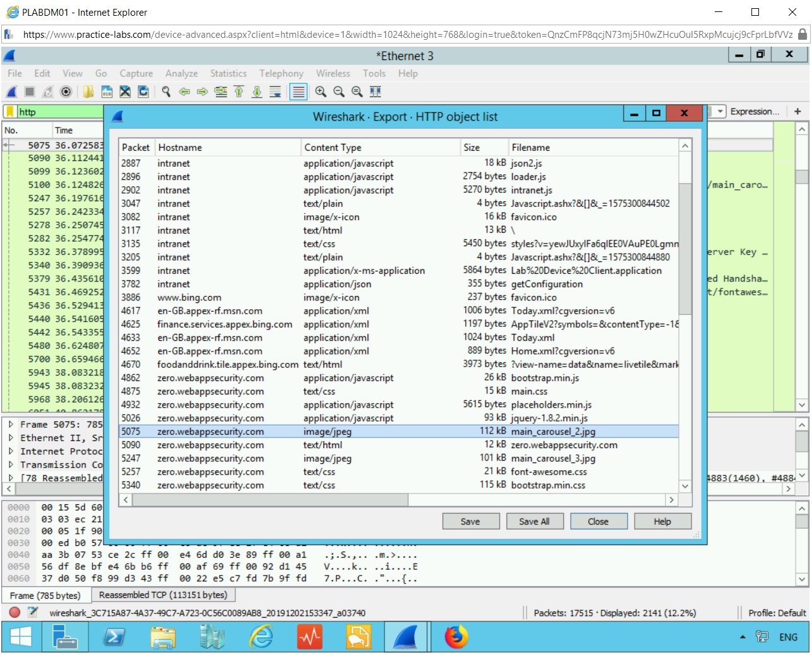Restart the current capture
The width and height of the screenshot is (812, 655).
(48, 92)
